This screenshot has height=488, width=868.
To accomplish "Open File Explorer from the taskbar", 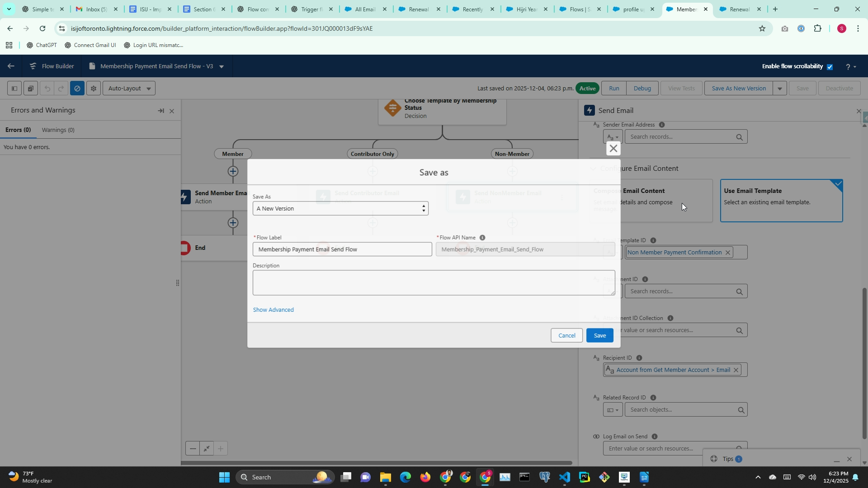I will (385, 477).
